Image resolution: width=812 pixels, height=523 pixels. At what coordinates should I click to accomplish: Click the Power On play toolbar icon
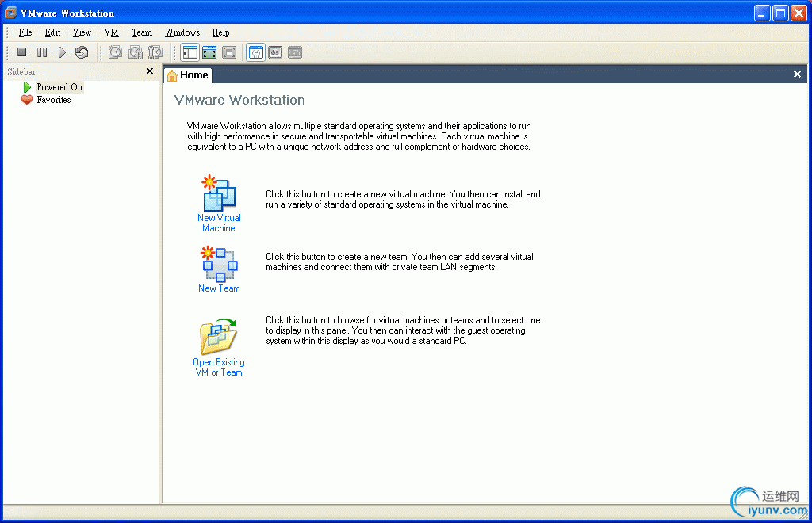[x=62, y=52]
